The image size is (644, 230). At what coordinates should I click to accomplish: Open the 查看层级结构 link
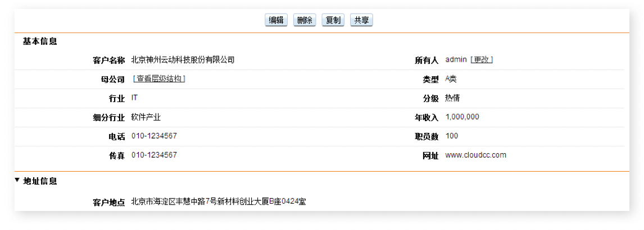click(x=159, y=79)
